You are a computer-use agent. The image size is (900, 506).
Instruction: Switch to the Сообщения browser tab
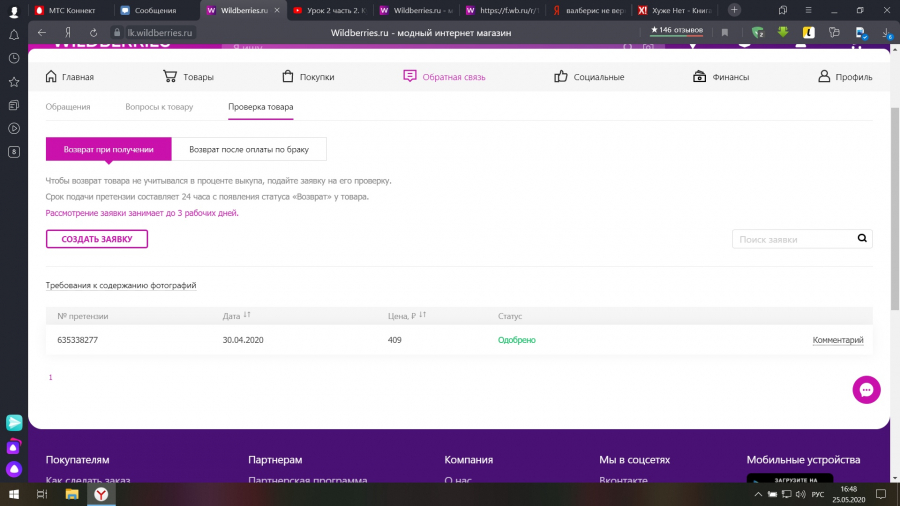click(x=155, y=10)
